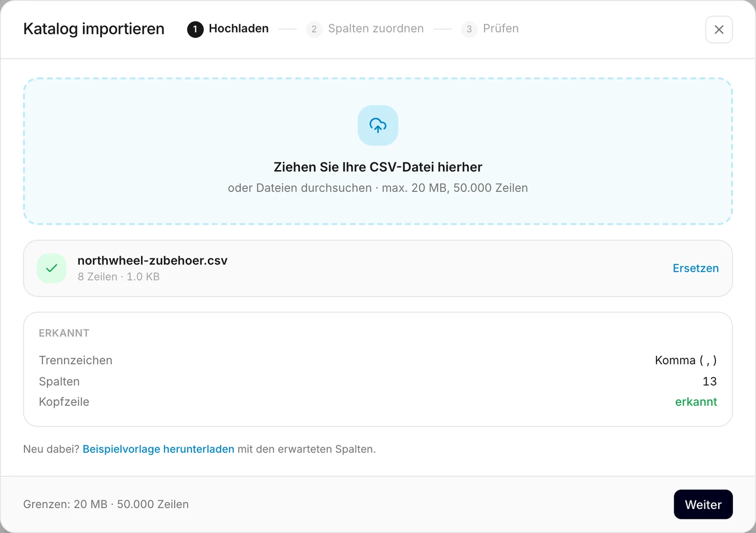This screenshot has height=533, width=756.
Task: Click the green checkmark file status icon
Action: coord(52,268)
